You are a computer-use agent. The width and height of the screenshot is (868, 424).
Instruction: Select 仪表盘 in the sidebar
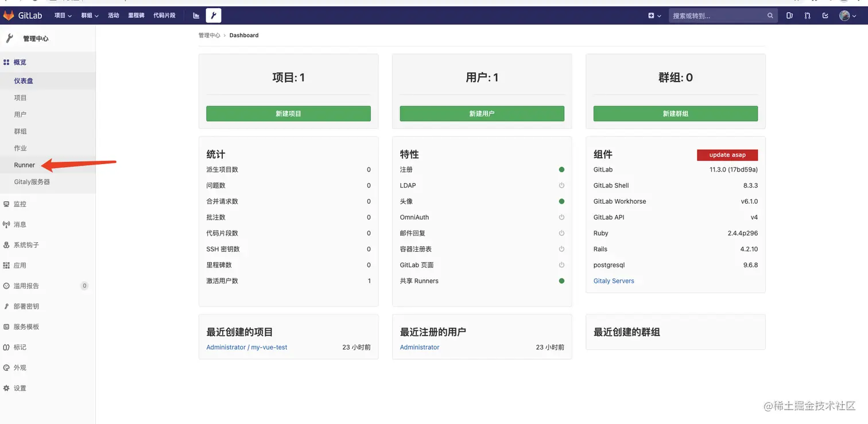(x=48, y=81)
